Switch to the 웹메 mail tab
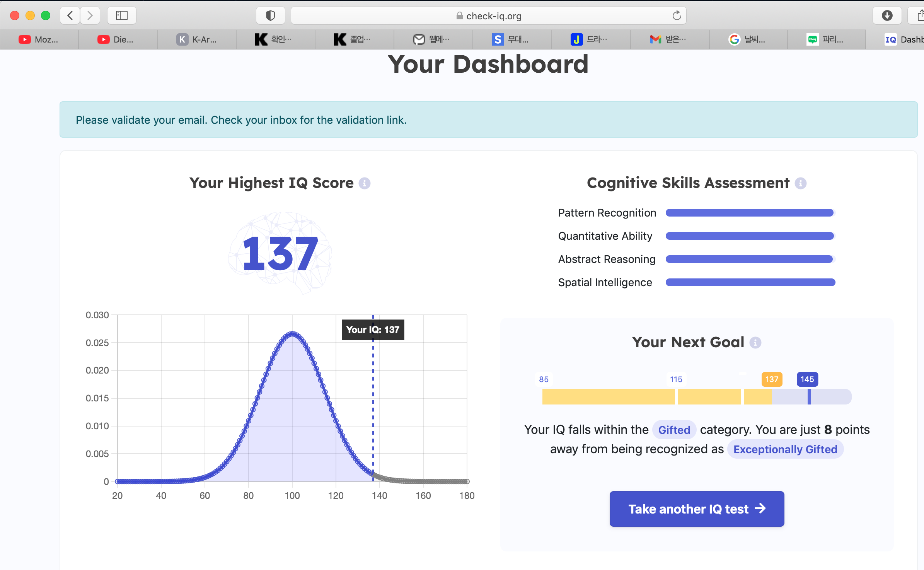924x570 pixels. pyautogui.click(x=433, y=39)
